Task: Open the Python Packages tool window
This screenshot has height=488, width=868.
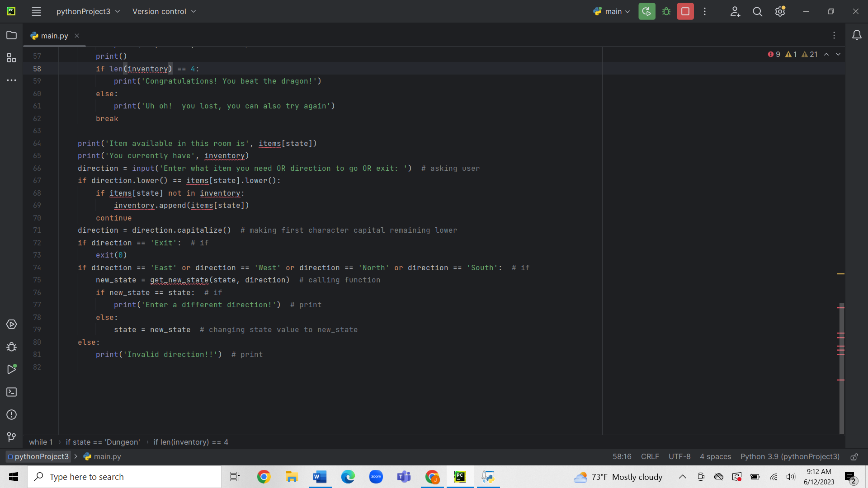Action: tap(12, 324)
